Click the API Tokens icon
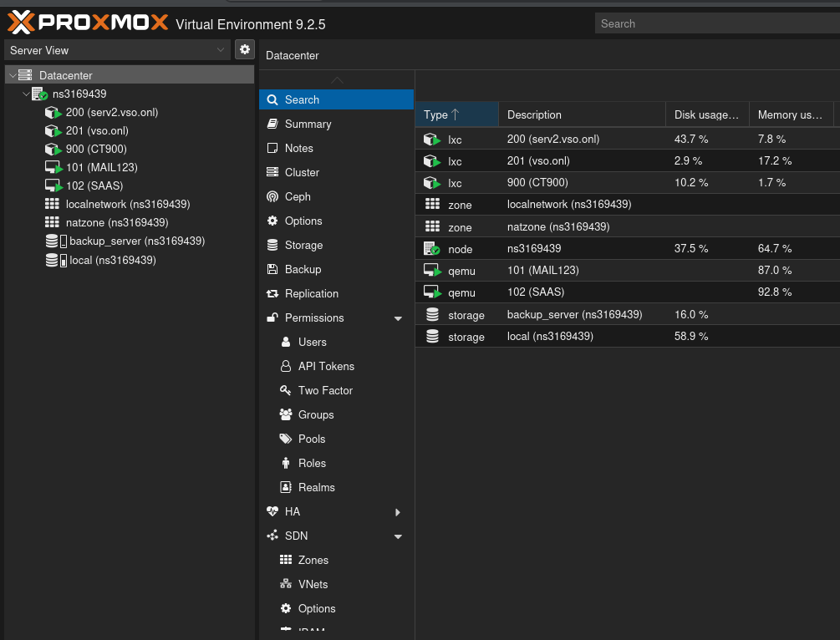 point(286,366)
